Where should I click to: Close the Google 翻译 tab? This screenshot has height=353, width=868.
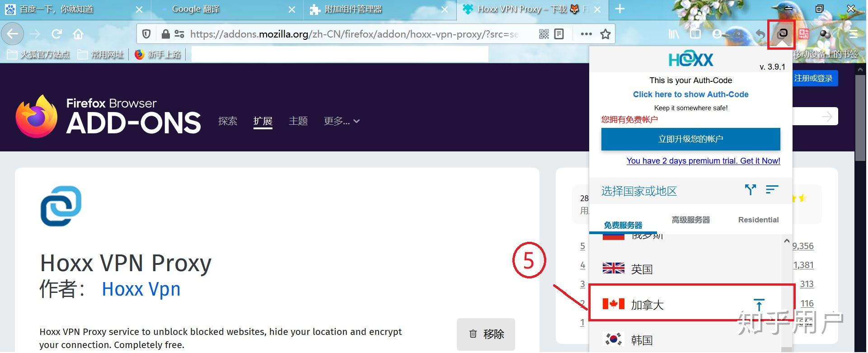click(292, 9)
